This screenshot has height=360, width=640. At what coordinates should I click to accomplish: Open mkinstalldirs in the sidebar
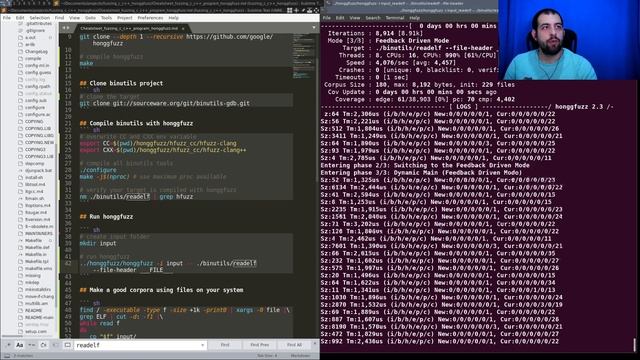pos(38,289)
